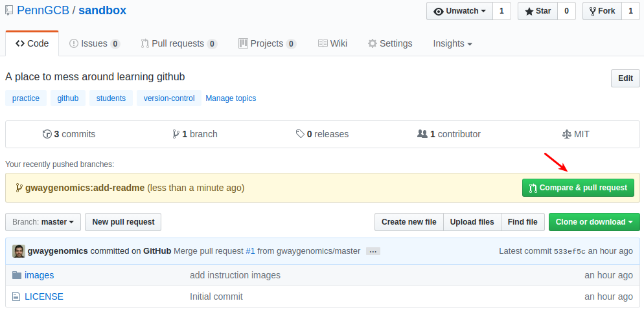Click Create new file button

tap(409, 221)
